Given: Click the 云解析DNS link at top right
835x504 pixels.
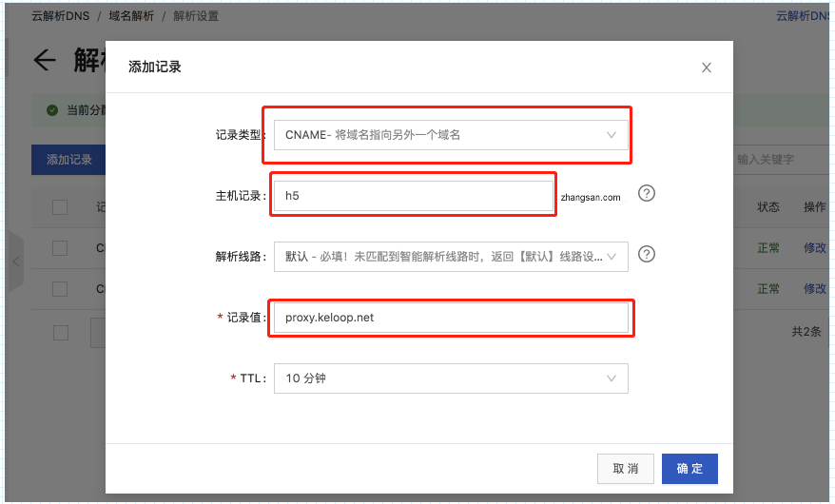Looking at the screenshot, I should [803, 16].
